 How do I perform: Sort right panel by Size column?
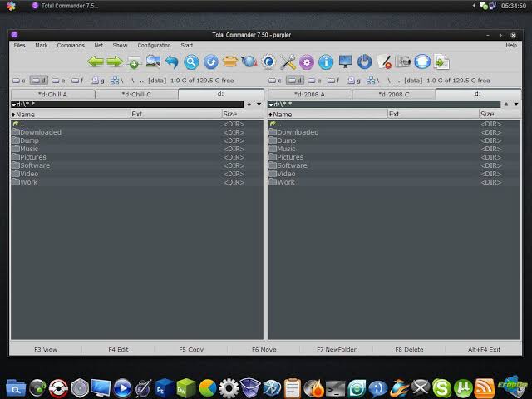500,115
